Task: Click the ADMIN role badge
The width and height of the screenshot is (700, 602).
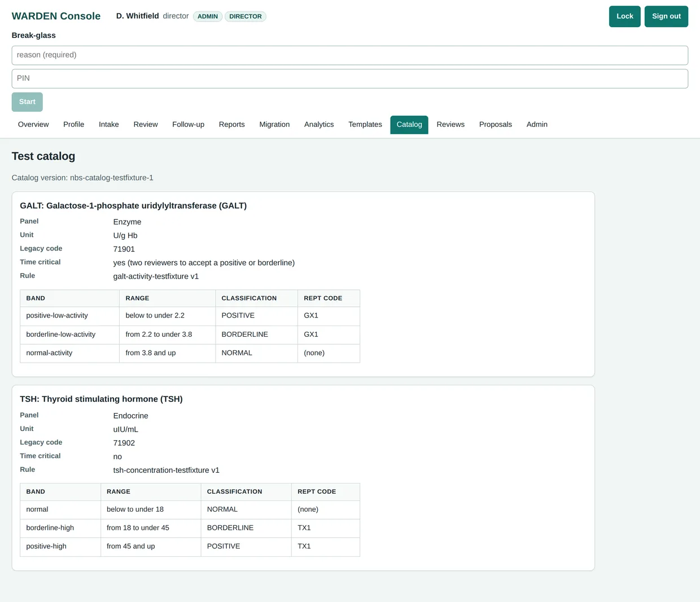Action: 208,16
